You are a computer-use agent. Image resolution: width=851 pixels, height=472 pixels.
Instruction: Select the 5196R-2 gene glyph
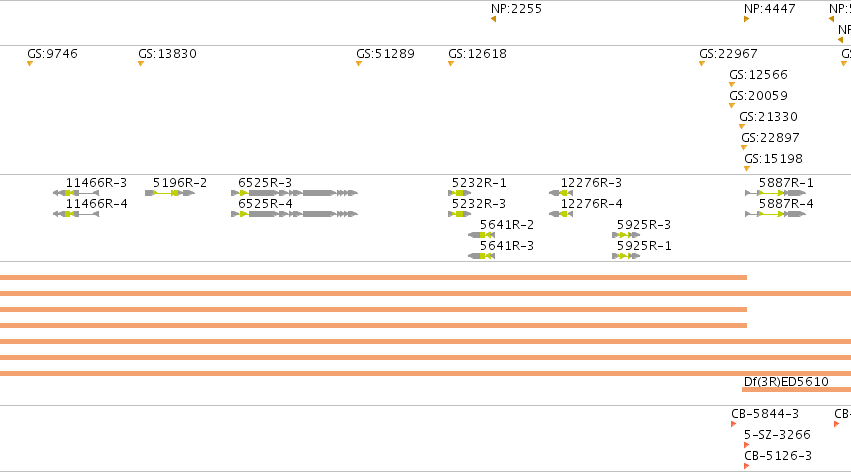[x=170, y=193]
